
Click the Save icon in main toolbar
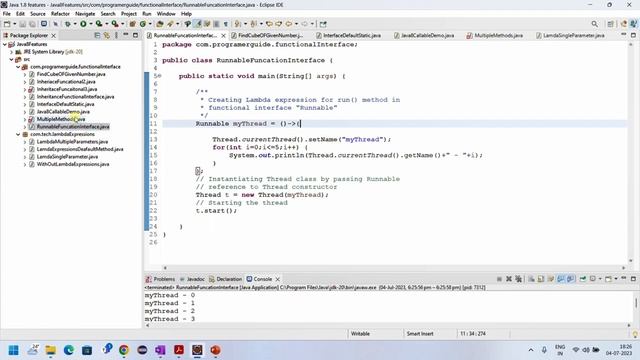pyautogui.click(x=22, y=24)
